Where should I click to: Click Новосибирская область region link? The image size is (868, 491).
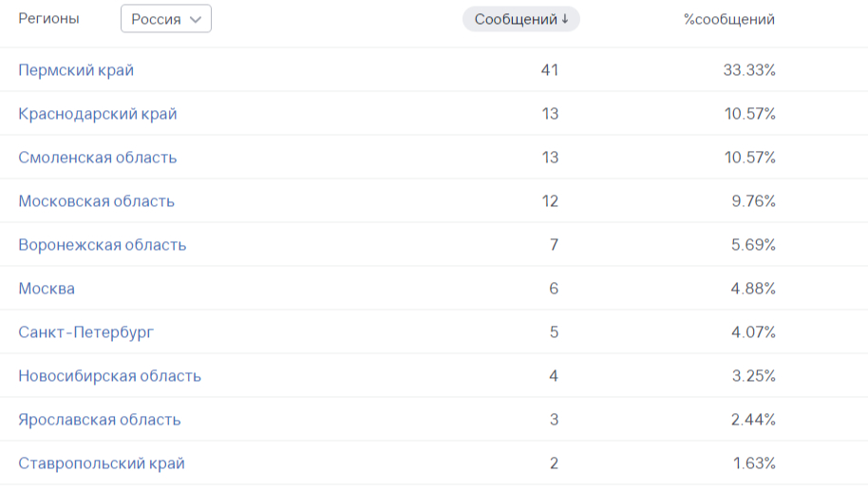(x=110, y=376)
